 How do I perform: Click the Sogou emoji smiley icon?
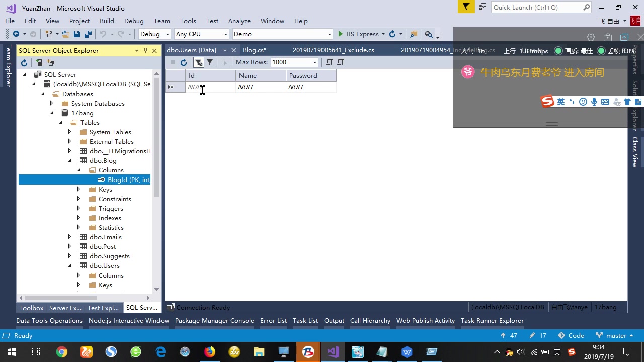[583, 102]
